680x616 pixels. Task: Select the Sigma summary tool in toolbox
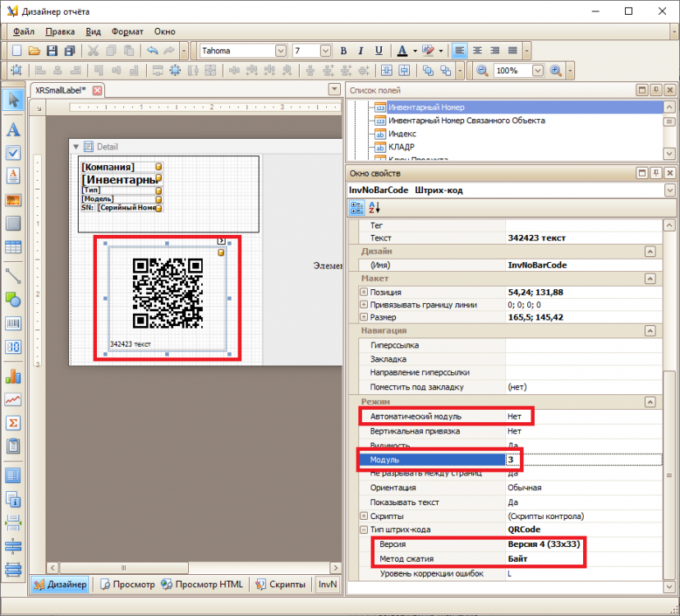point(13,423)
